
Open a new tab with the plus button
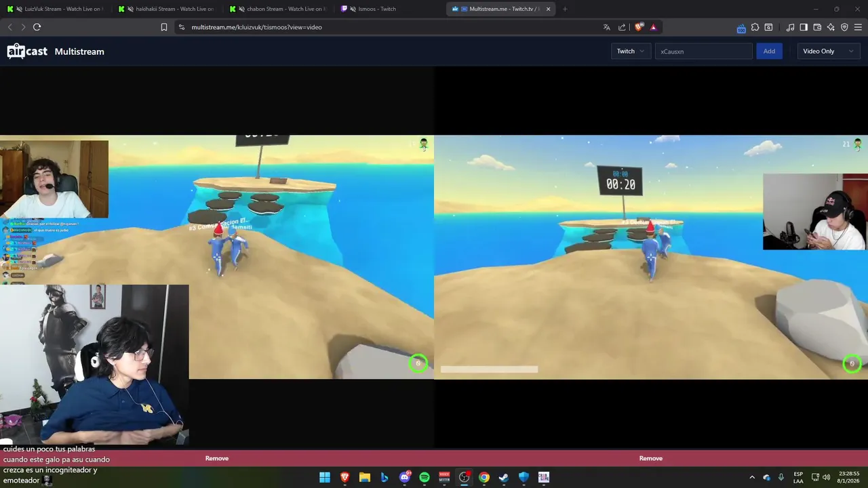565,9
